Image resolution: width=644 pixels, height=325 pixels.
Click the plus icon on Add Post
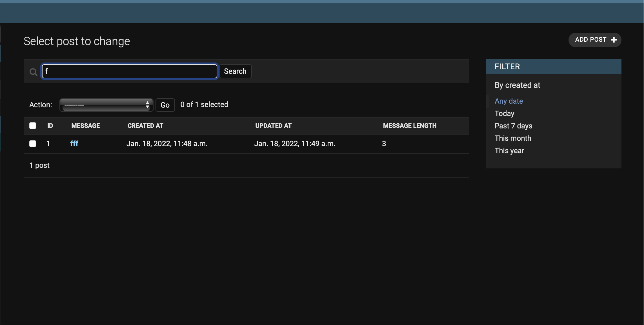click(614, 40)
